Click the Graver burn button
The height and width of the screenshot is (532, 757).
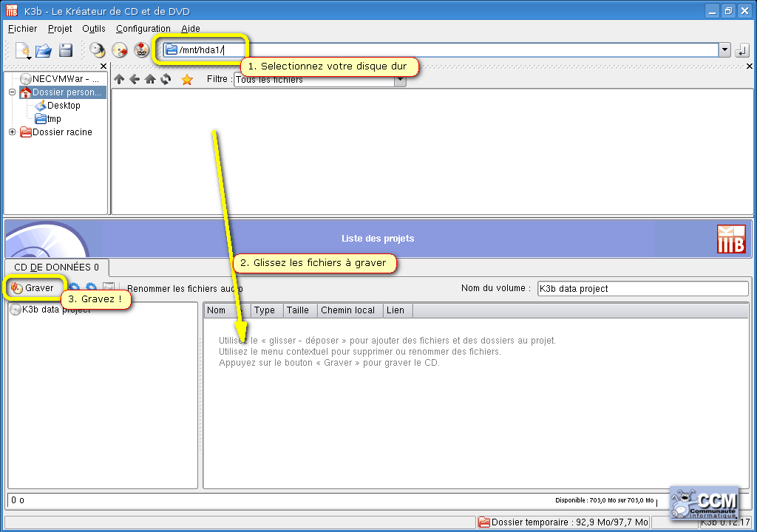pyautogui.click(x=33, y=287)
